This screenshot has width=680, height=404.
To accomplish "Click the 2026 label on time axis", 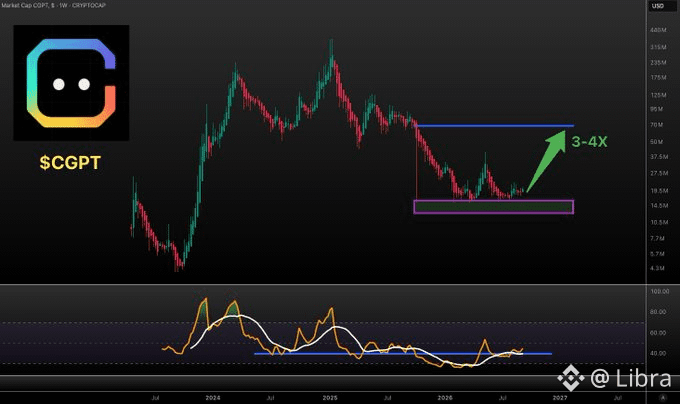I will point(445,397).
